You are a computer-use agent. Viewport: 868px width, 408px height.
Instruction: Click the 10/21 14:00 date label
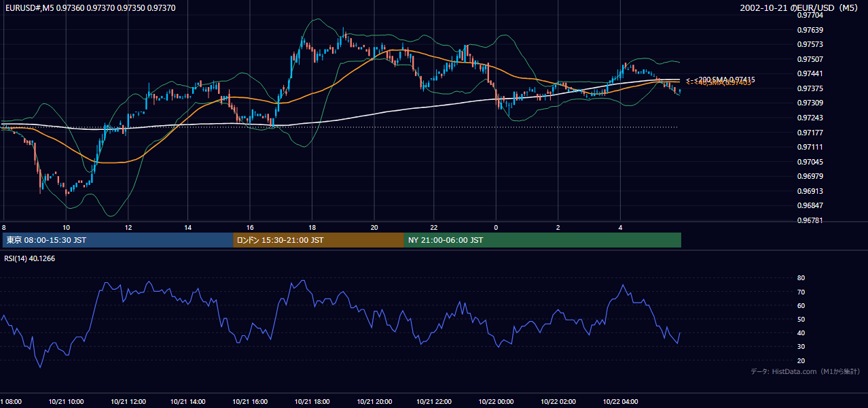pyautogui.click(x=189, y=401)
